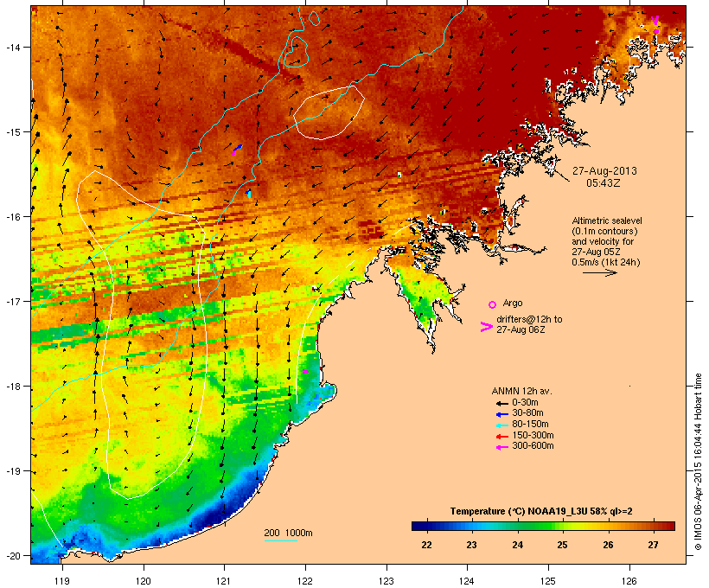Click the latitude axis label -14
Viewport: 709px width, 588px height.
pyautogui.click(x=12, y=48)
